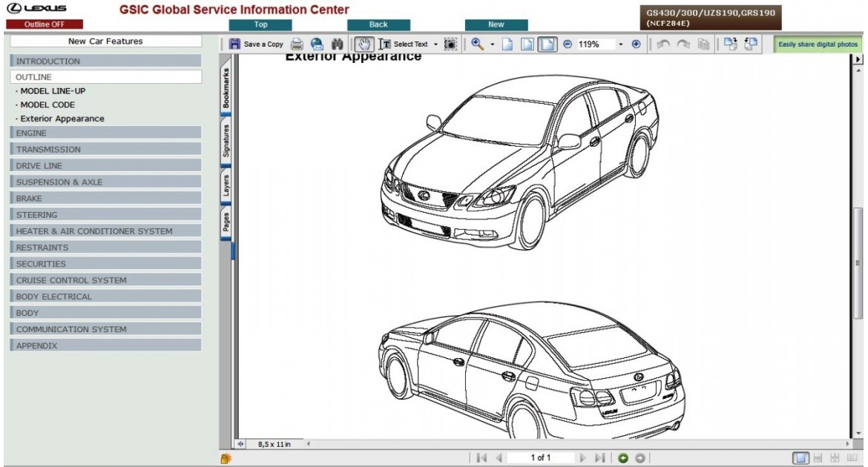Open Search with the binoculars icon

(x=337, y=44)
